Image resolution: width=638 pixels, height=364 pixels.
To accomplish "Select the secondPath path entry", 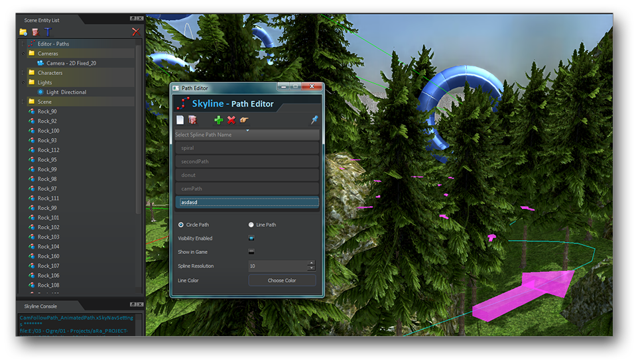I will [247, 162].
